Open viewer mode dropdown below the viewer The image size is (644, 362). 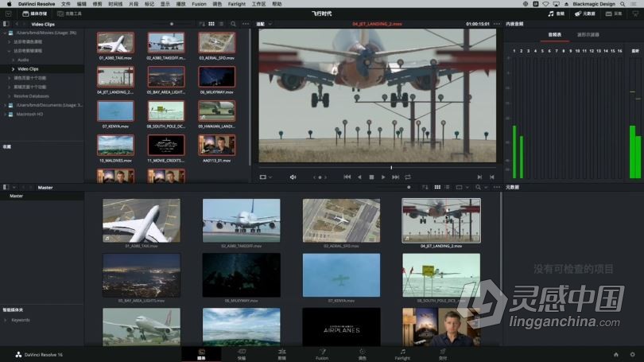tap(266, 177)
